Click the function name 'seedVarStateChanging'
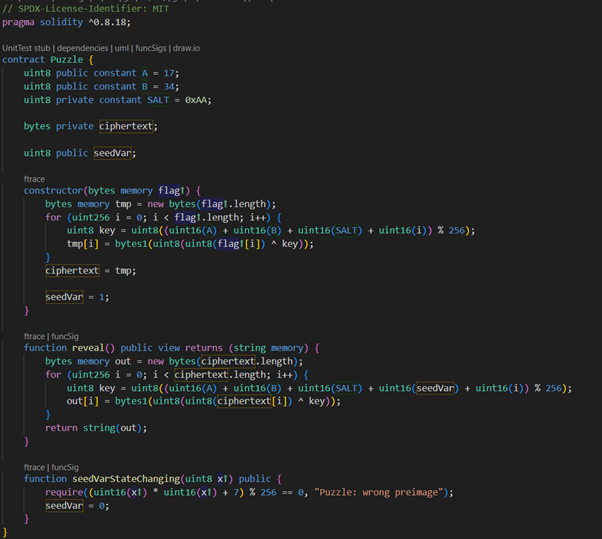602x539 pixels. [x=126, y=479]
